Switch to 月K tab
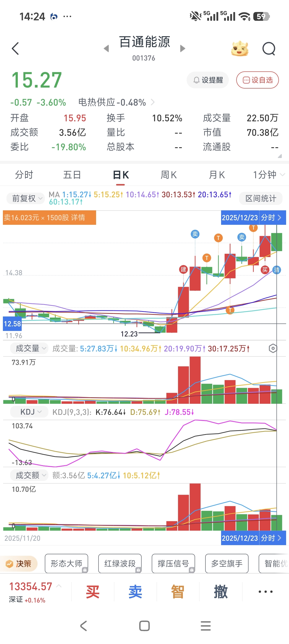The height and width of the screenshot is (644, 289). (217, 175)
